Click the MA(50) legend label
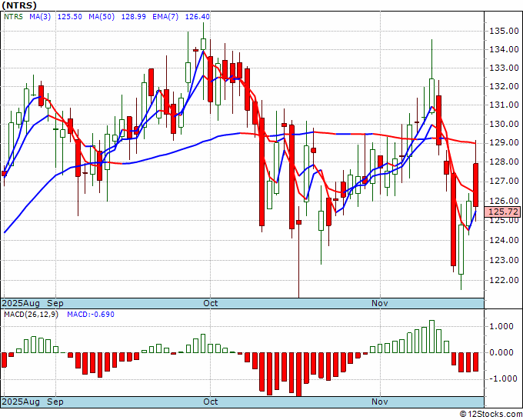Image resolution: width=523 pixels, height=420 pixels. tap(102, 17)
